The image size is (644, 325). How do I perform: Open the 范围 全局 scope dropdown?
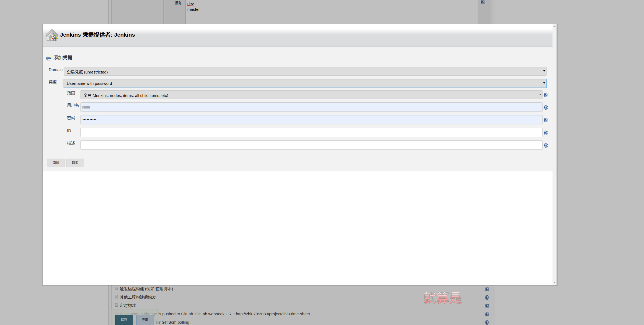pyautogui.click(x=311, y=95)
